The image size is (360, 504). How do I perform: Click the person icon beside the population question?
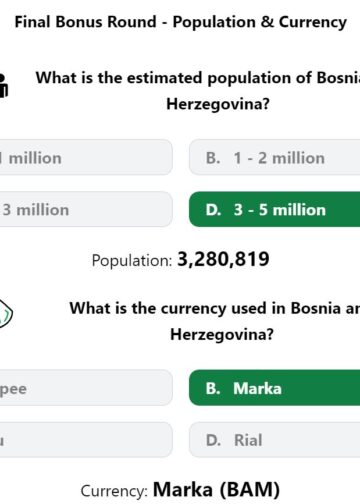[3, 85]
